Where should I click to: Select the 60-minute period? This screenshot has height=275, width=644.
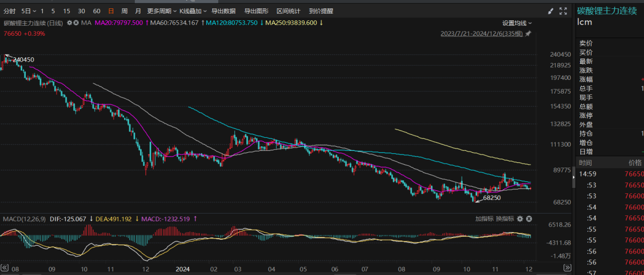(97, 11)
